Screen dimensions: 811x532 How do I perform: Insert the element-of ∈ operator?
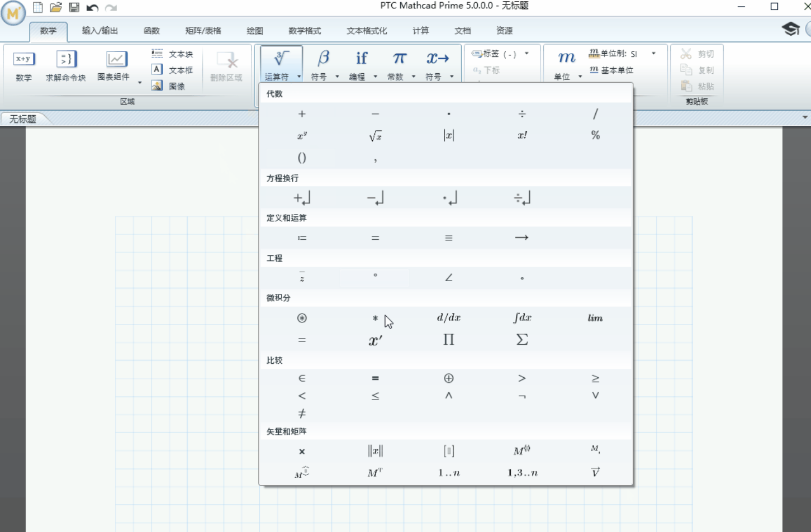tap(302, 378)
